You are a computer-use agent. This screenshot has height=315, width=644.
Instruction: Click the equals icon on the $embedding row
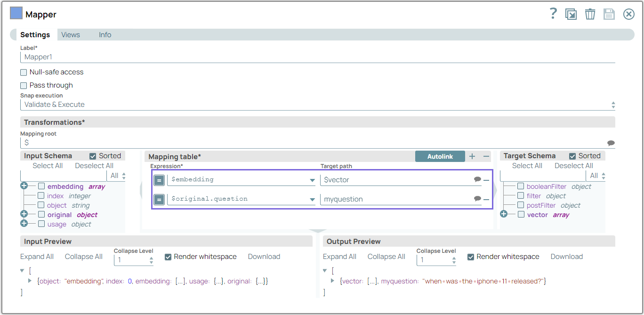(159, 180)
